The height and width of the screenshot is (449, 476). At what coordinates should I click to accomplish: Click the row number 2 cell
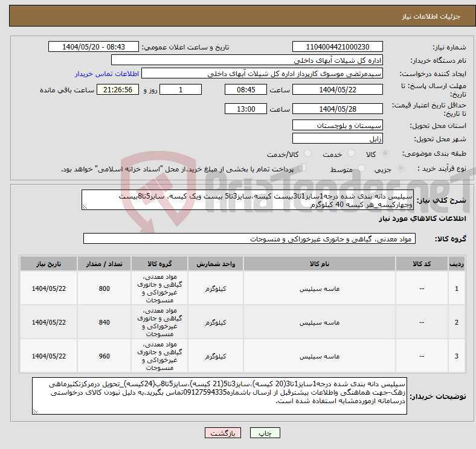456,322
